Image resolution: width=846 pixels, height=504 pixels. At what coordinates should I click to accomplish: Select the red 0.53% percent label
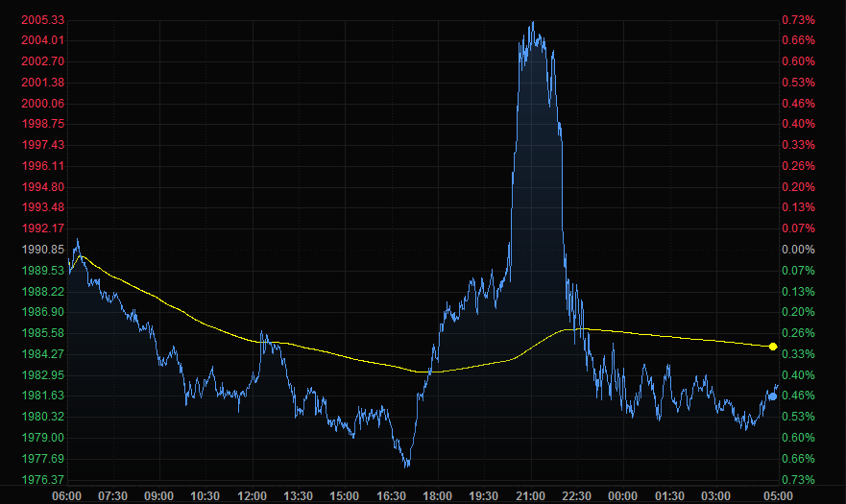(x=799, y=83)
